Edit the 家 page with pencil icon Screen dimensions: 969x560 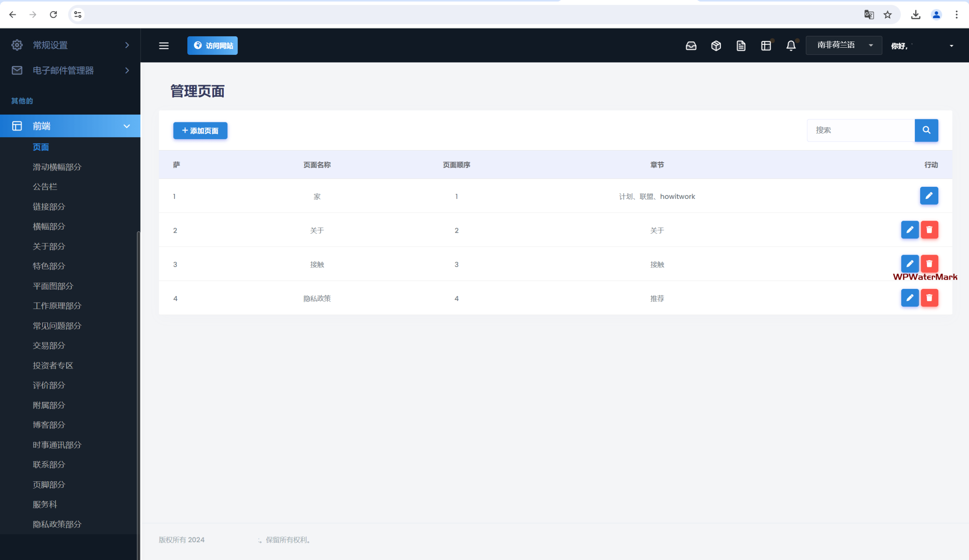[x=929, y=196]
